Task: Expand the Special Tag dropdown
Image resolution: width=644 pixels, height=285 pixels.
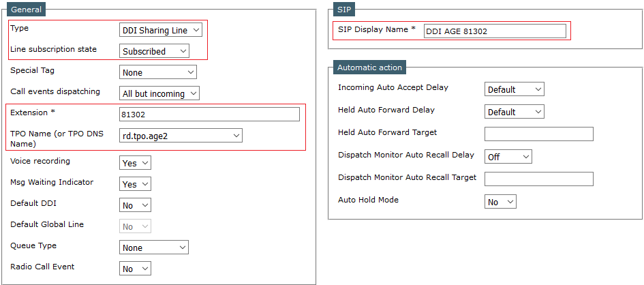Action: (157, 72)
